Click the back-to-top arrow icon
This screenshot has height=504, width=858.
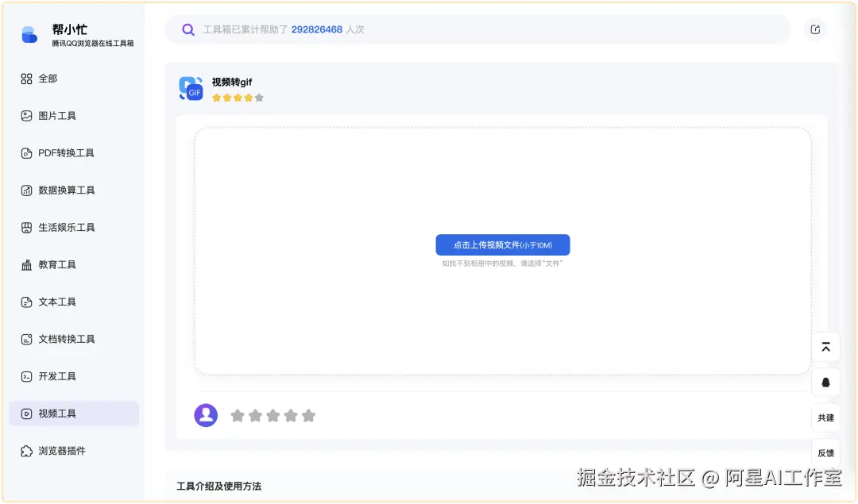click(825, 347)
